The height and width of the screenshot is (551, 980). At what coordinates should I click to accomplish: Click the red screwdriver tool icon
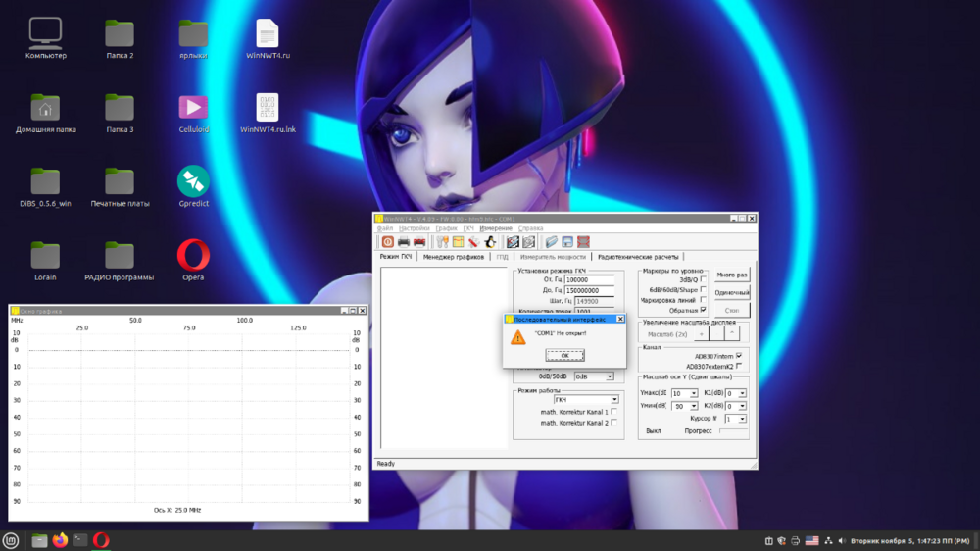tap(473, 242)
